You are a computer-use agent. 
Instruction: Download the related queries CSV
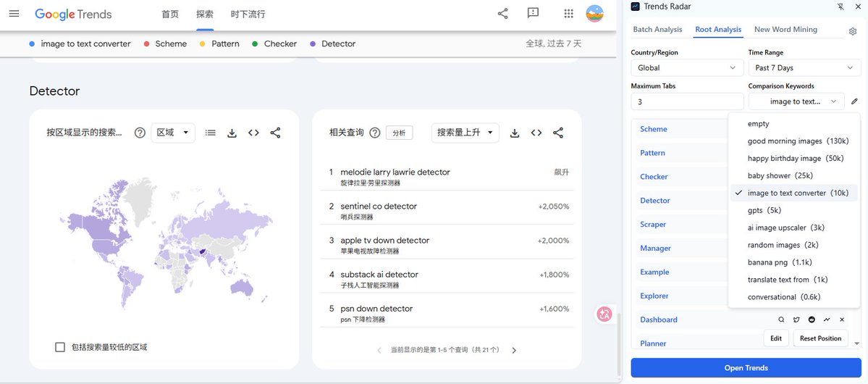515,133
